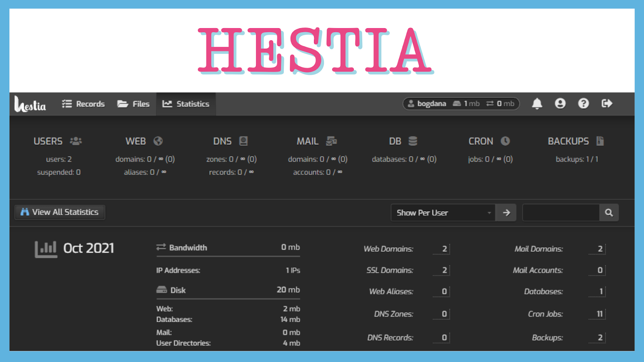Image resolution: width=644 pixels, height=362 pixels.
Task: Open the CRON section heading
Action: [x=481, y=141]
